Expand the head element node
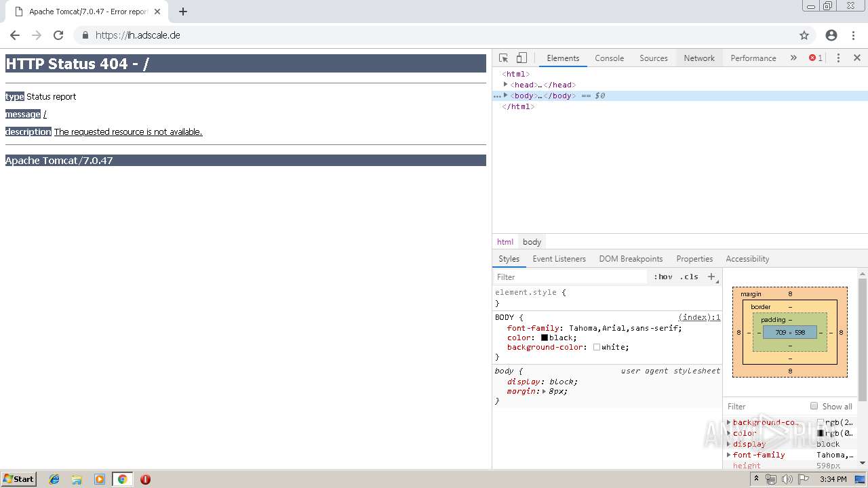 [x=505, y=85]
